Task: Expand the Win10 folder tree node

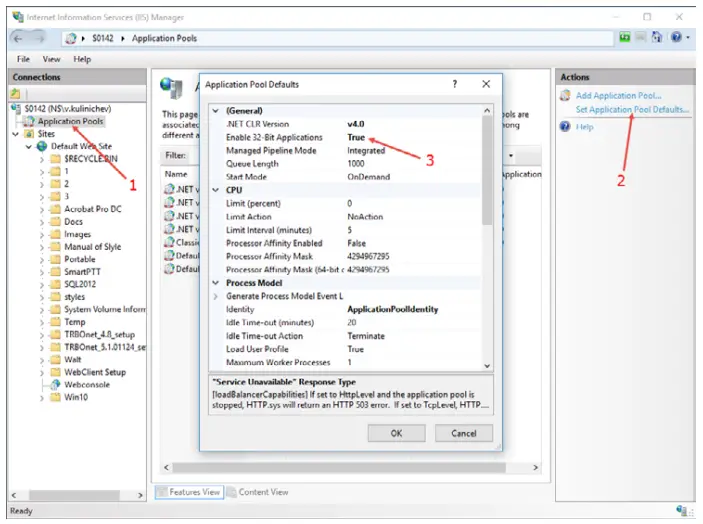Action: pos(42,398)
